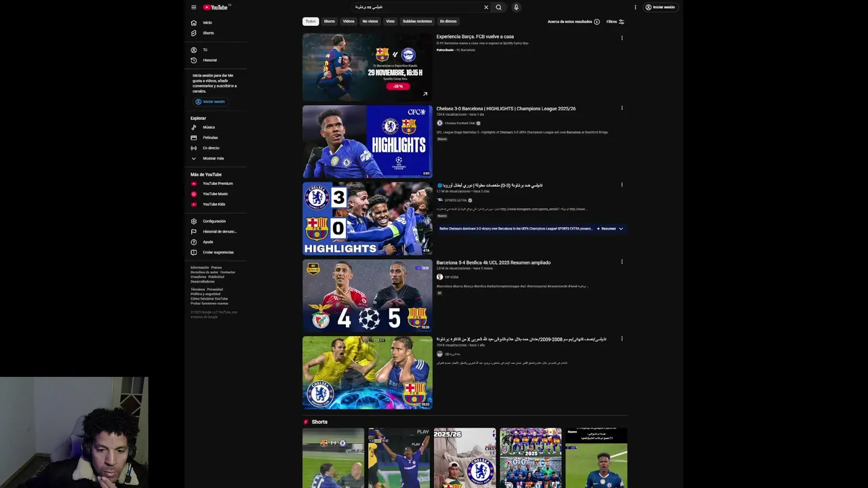The image size is (868, 488).
Task: Open the top-bar three-dot settings menu
Action: (x=635, y=7)
